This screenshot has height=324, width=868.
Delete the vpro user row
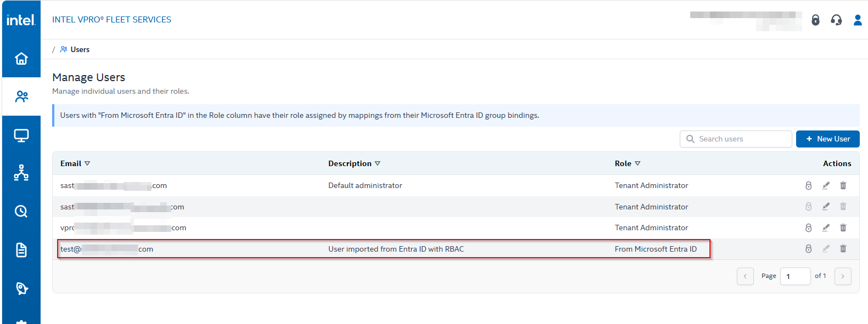click(x=843, y=228)
